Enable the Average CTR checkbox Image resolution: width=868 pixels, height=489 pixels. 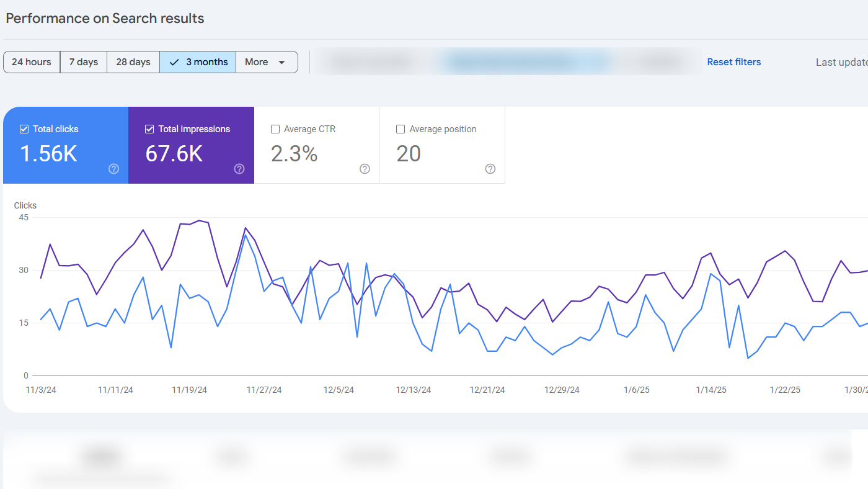[275, 129]
